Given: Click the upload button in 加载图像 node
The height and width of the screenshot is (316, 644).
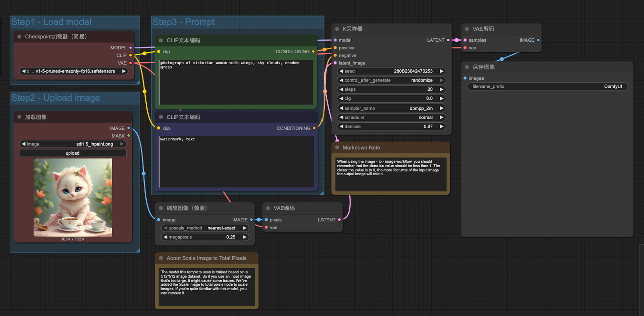Looking at the screenshot, I should click(x=73, y=153).
